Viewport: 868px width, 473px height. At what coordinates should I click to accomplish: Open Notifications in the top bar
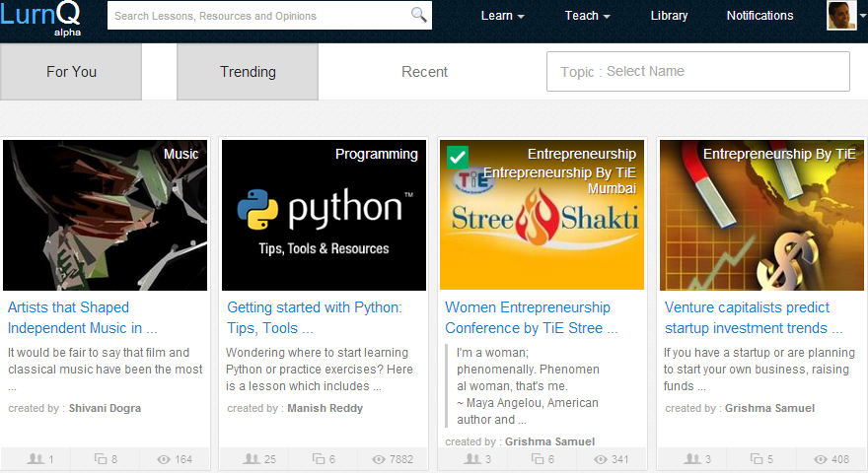(759, 16)
